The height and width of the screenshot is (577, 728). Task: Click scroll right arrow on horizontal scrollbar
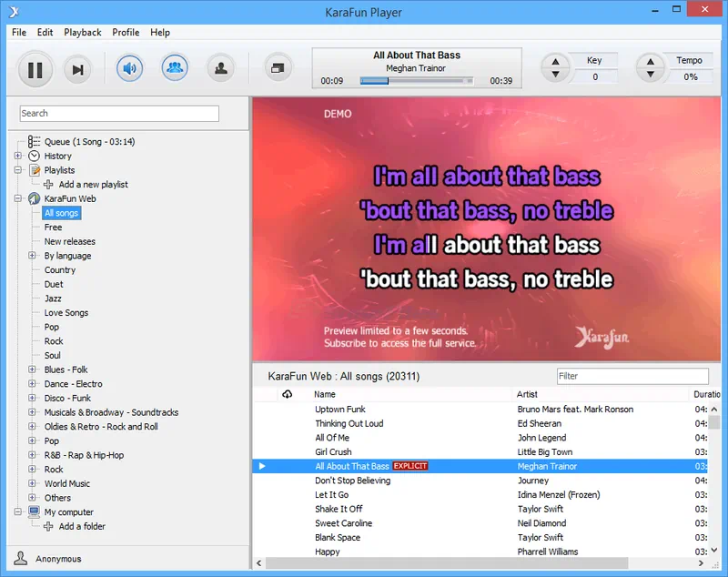pyautogui.click(x=701, y=563)
